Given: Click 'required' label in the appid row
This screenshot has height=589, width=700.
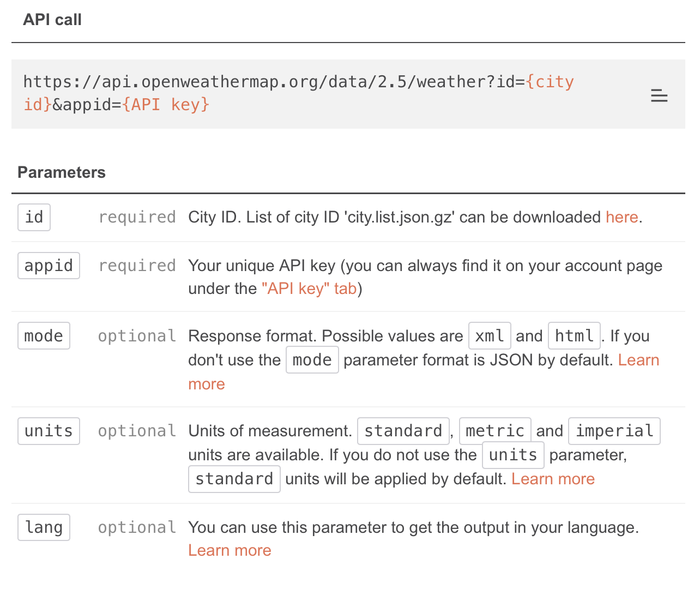Looking at the screenshot, I should [137, 266].
